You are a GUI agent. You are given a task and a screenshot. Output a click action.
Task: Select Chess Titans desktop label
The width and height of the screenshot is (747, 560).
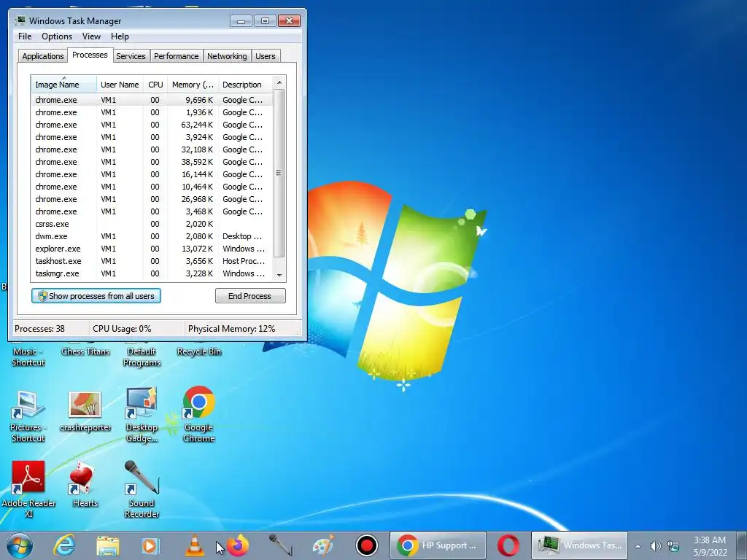(85, 351)
